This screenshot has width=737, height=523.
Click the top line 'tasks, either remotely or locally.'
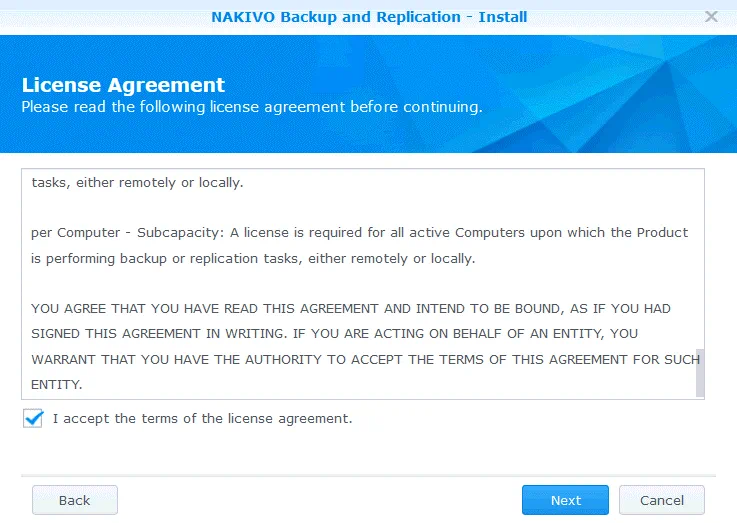137,183
